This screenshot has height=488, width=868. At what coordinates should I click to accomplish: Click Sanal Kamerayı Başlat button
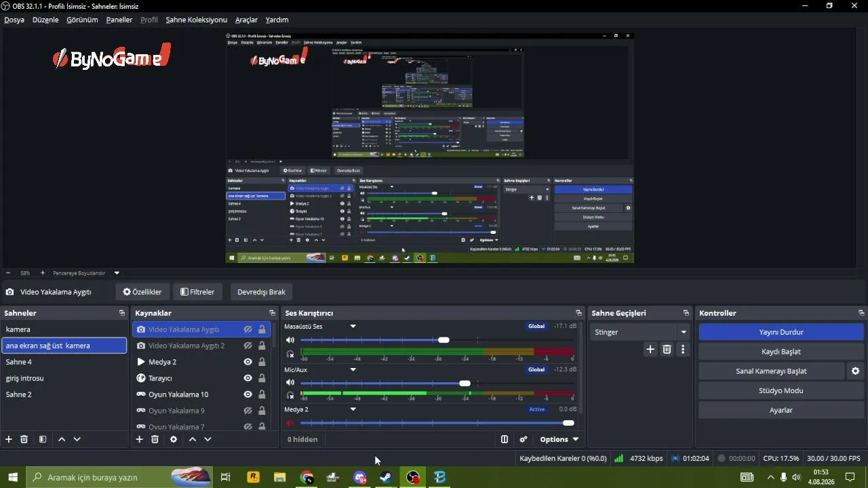point(771,371)
